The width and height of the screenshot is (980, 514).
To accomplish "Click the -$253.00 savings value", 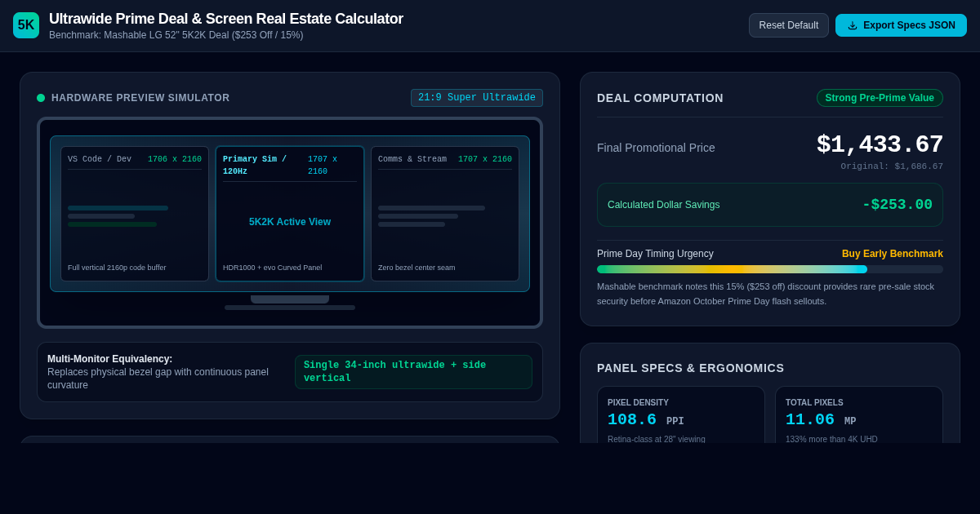I will [x=898, y=205].
